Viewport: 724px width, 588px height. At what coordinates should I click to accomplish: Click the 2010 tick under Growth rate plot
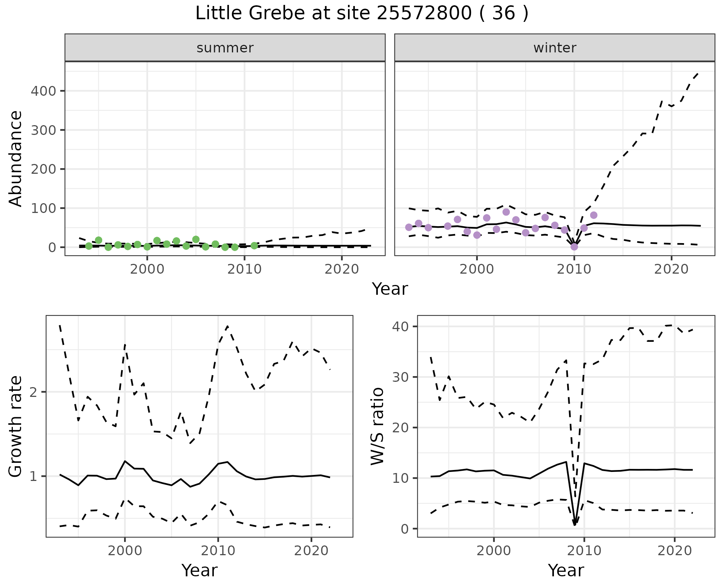coord(218,551)
